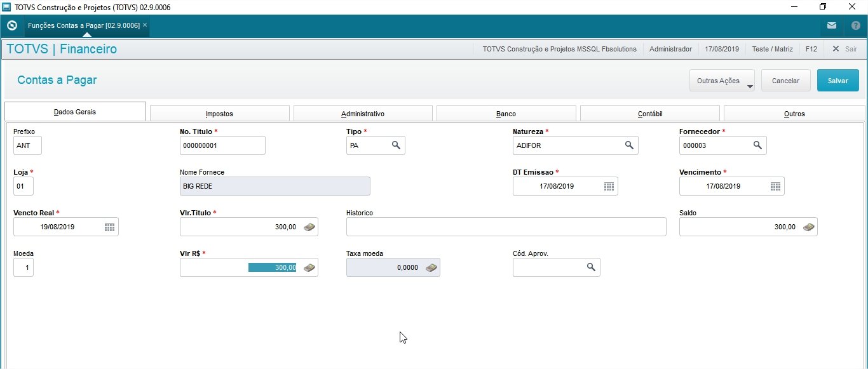
Task: Click the Sair exit X icon
Action: point(836,49)
